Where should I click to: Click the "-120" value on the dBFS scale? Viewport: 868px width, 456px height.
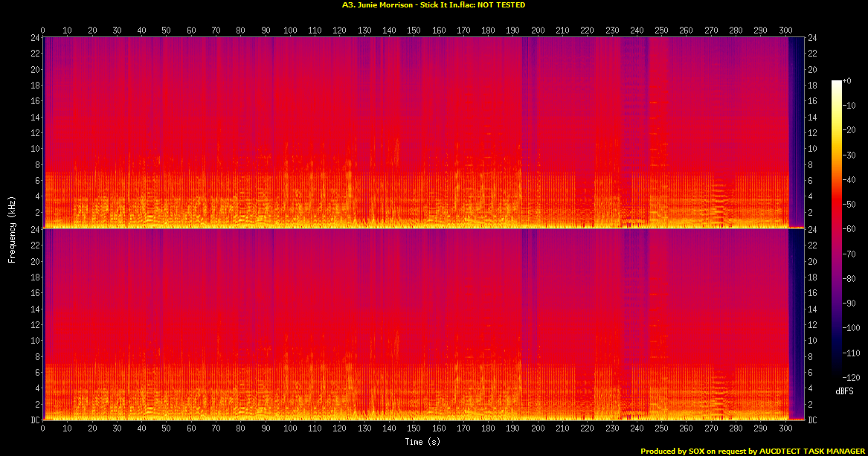point(851,377)
